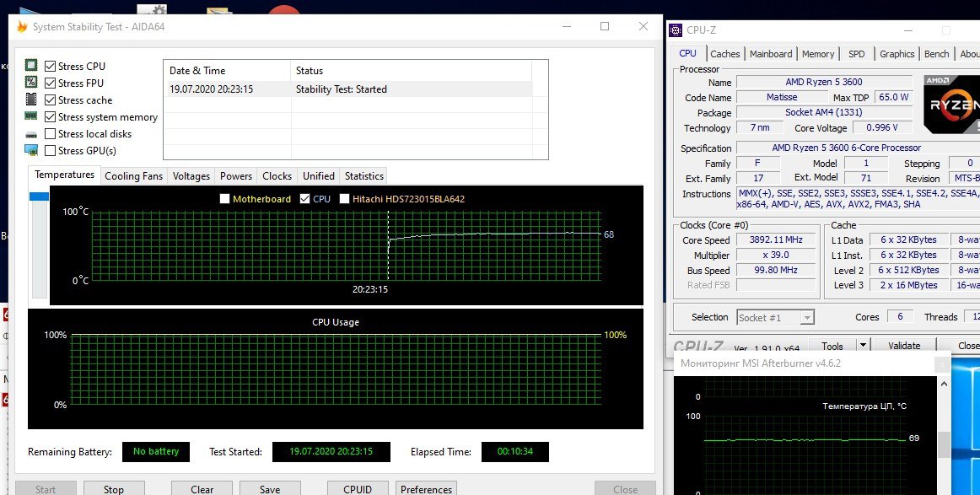Click MSI Afterburner scroll up arrow
This screenshot has height=495, width=980.
click(944, 384)
